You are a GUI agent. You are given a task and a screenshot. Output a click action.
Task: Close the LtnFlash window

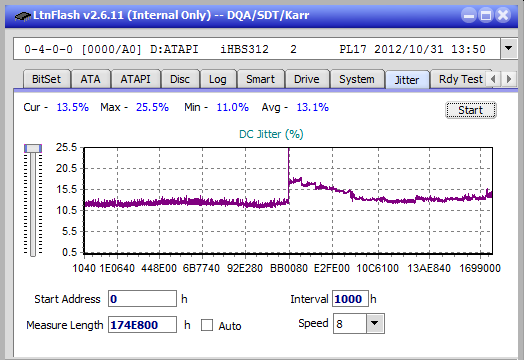tap(503, 15)
